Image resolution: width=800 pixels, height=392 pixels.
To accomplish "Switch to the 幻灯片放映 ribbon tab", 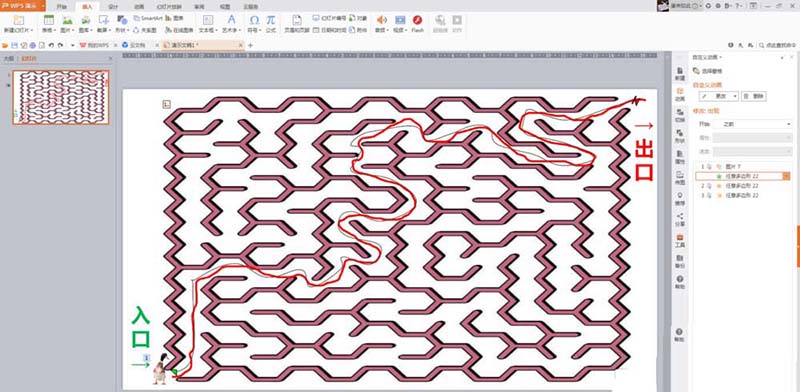I will 169,7.
